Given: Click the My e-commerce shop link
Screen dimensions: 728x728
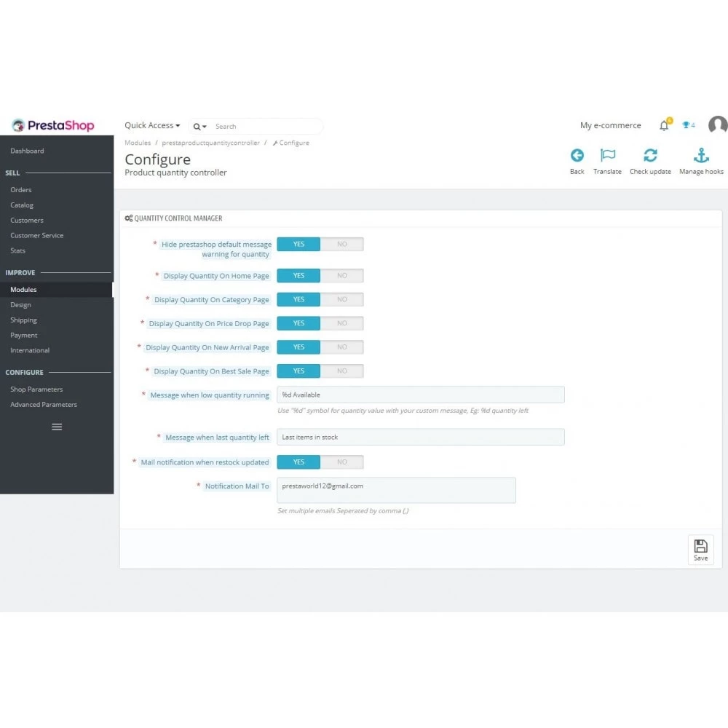Looking at the screenshot, I should coord(610,125).
